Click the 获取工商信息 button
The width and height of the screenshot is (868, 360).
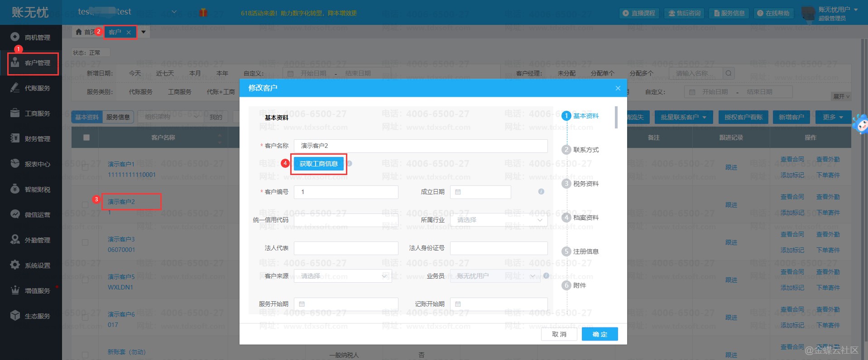coord(318,164)
